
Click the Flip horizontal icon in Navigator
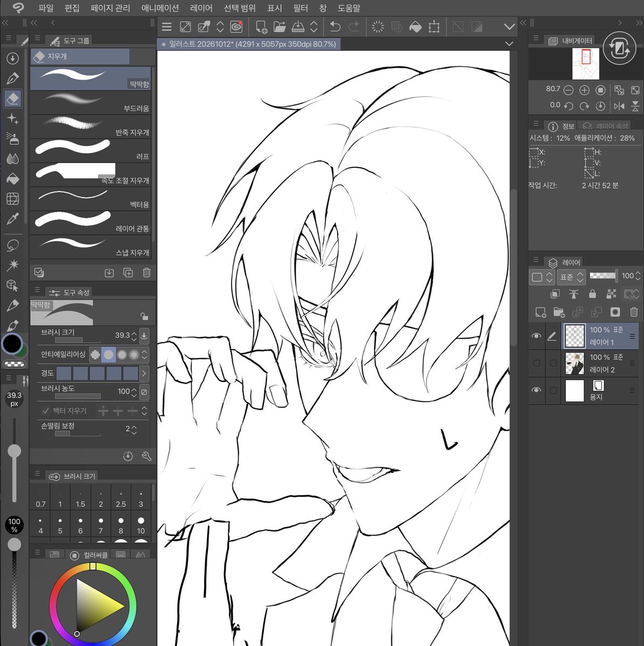(619, 106)
